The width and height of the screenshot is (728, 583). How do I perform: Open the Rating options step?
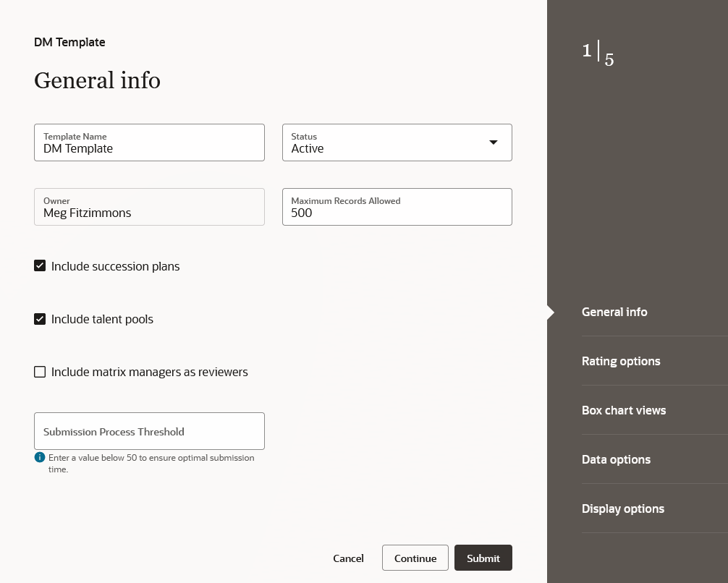click(x=621, y=361)
